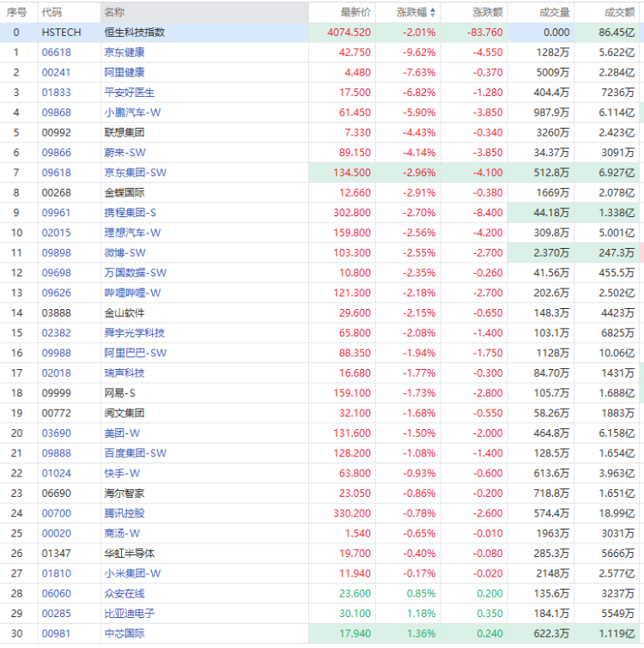Click the 名称 column header
This screenshot has width=644, height=648.
point(114,12)
